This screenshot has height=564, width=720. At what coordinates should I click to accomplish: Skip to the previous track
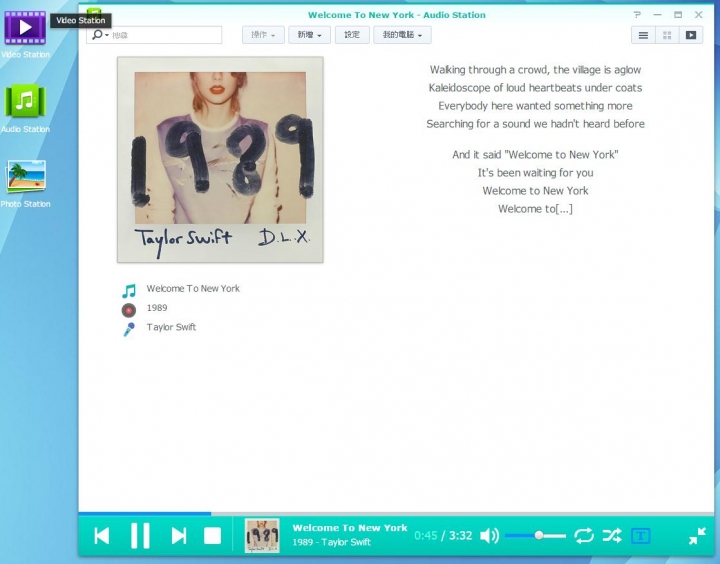click(101, 536)
